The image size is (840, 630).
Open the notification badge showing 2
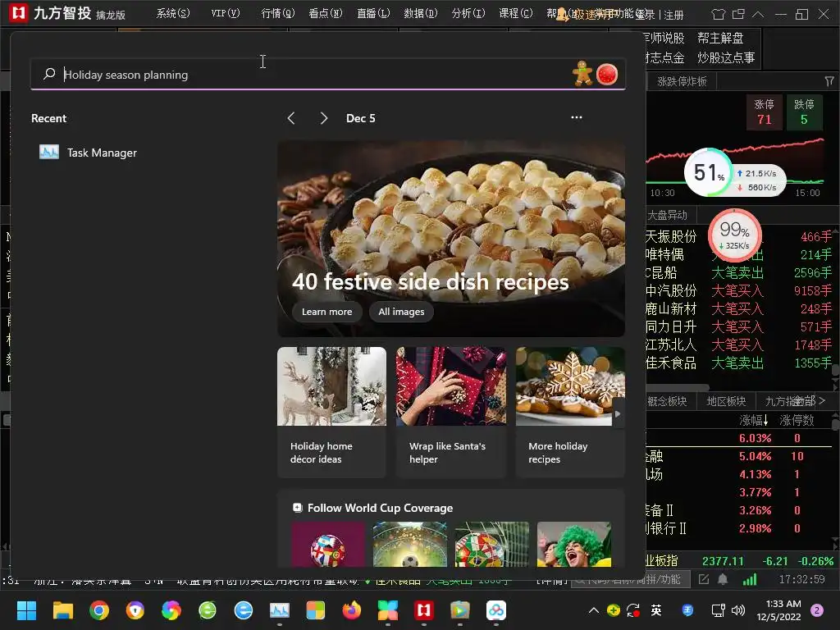pyautogui.click(x=817, y=610)
